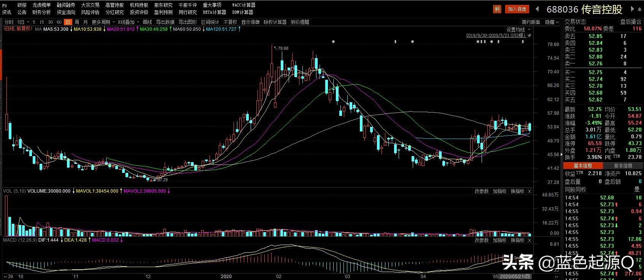This screenshot has height=280, width=644.
Task: Click the next stock right arrow
Action: (633, 9)
